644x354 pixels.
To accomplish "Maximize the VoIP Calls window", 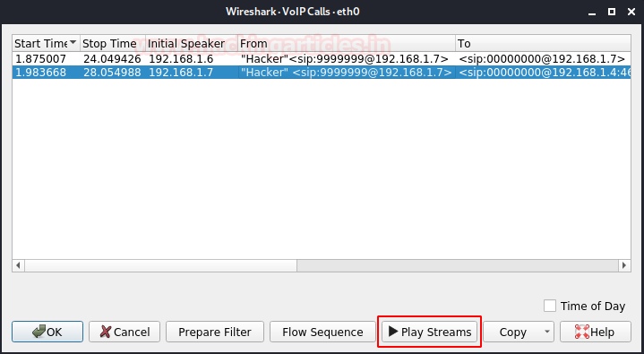I will click(x=612, y=12).
